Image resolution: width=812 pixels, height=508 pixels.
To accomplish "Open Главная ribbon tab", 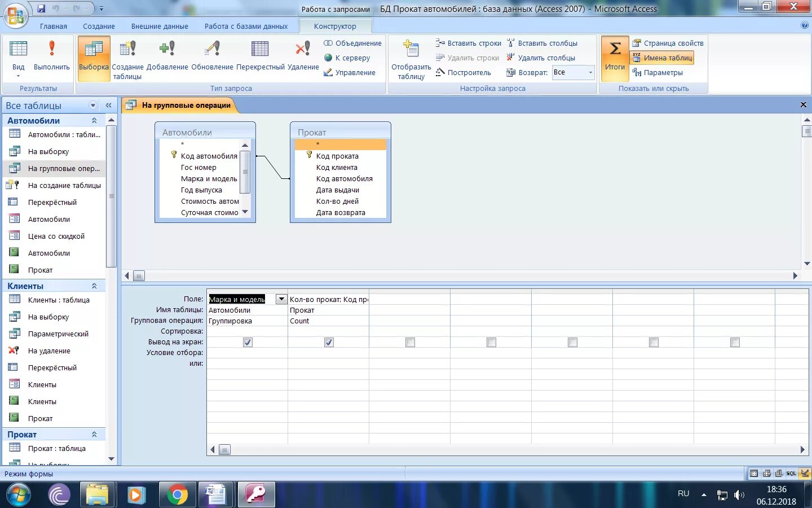I will coord(54,26).
